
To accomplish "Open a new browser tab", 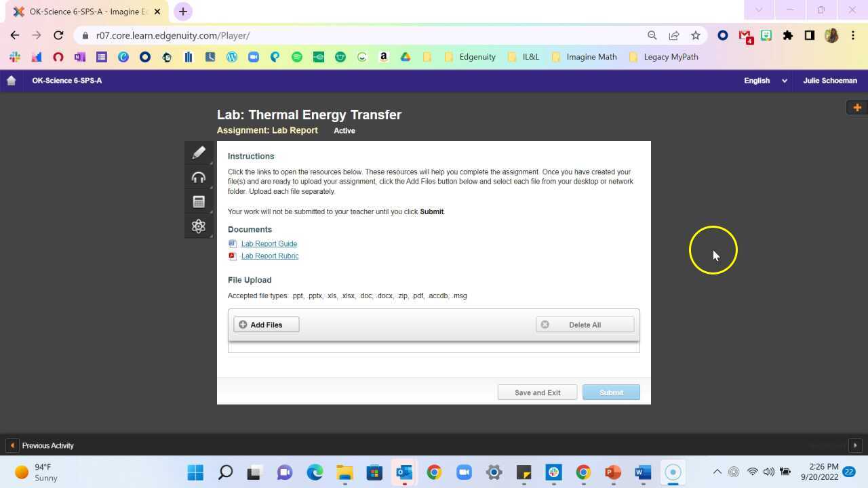I will coord(183,12).
